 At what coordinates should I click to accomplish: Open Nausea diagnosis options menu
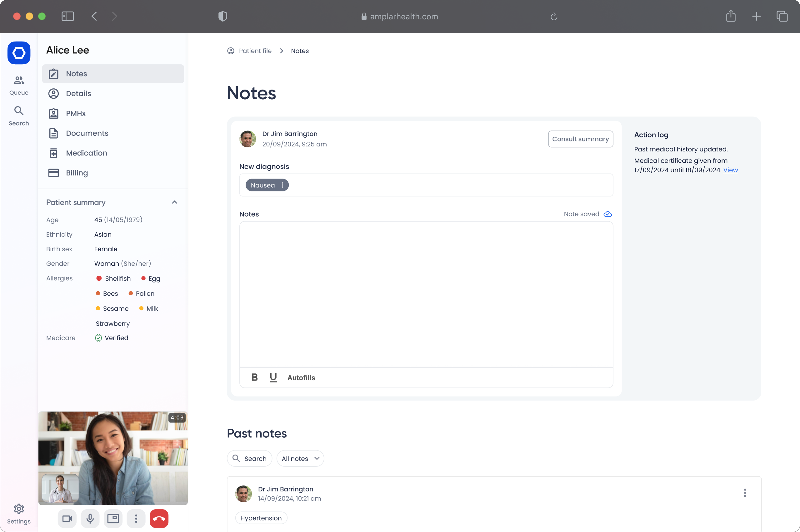click(282, 185)
